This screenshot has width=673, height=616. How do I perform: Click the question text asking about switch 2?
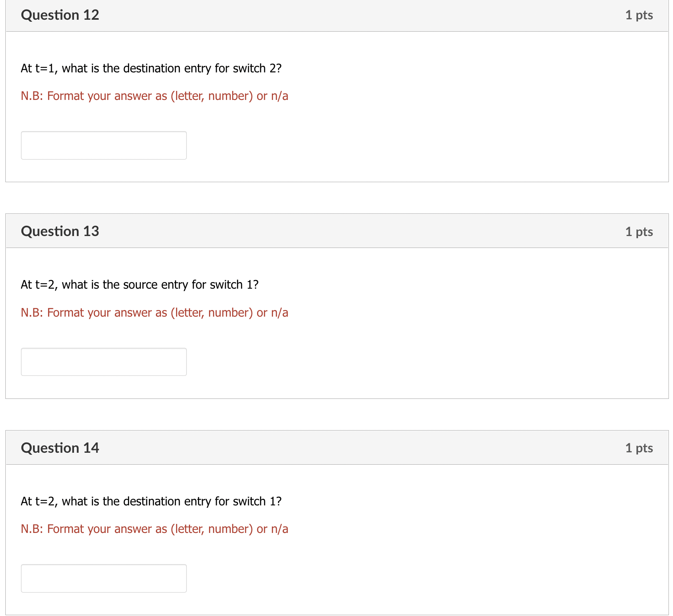(151, 68)
